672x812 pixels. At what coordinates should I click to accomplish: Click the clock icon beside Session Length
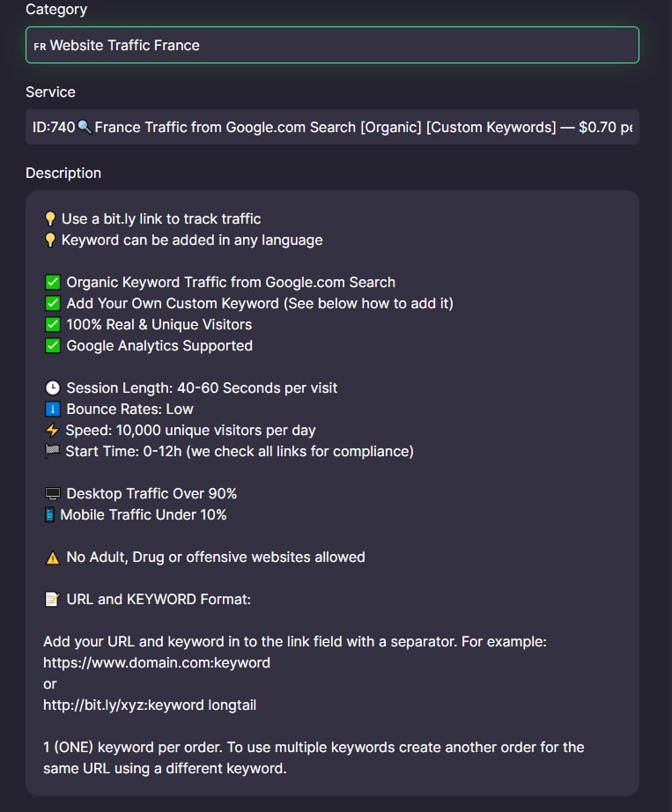coord(53,388)
